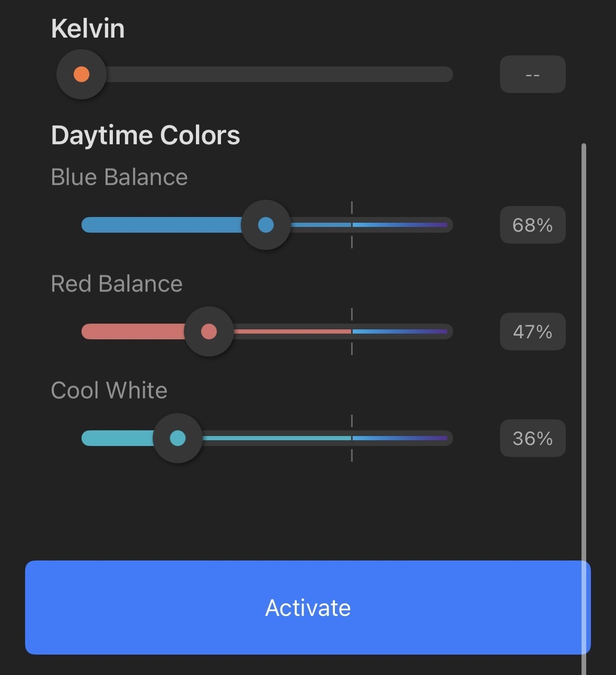
Task: Click the filled teal portion of Cool White
Action: 118,438
